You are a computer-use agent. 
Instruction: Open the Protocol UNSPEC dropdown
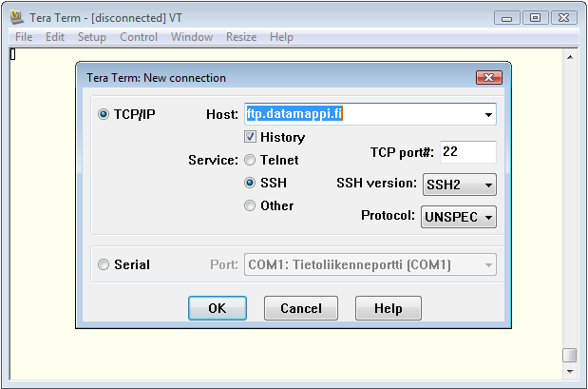coord(459,217)
